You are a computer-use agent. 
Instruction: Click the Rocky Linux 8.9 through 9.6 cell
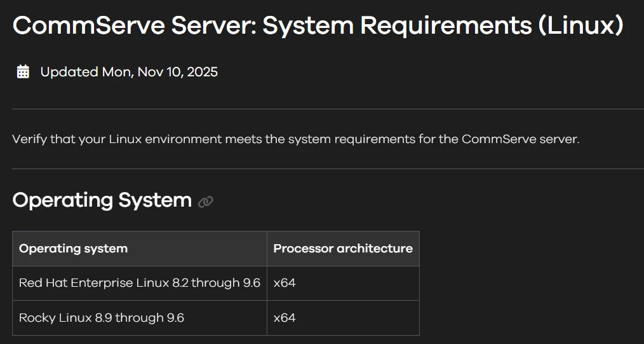pos(102,317)
